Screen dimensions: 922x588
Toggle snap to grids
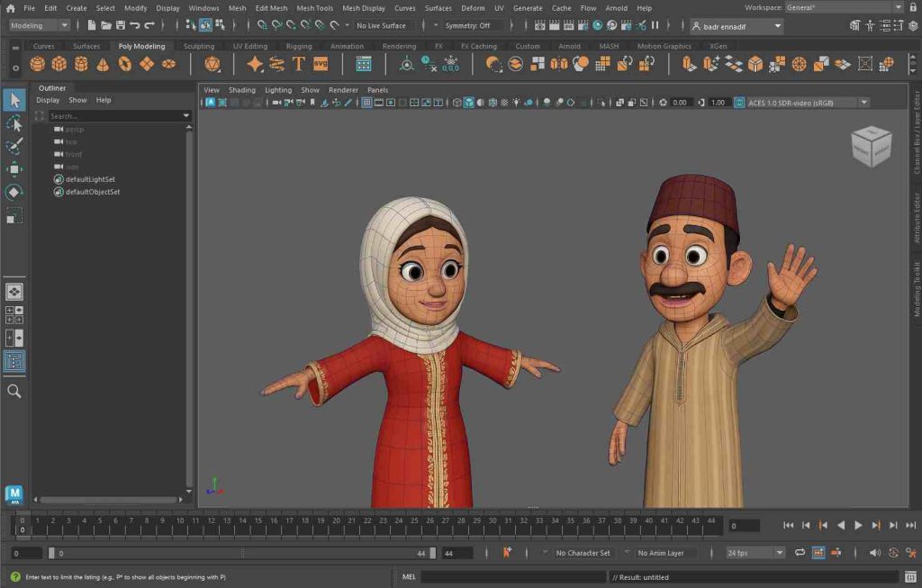(262, 25)
